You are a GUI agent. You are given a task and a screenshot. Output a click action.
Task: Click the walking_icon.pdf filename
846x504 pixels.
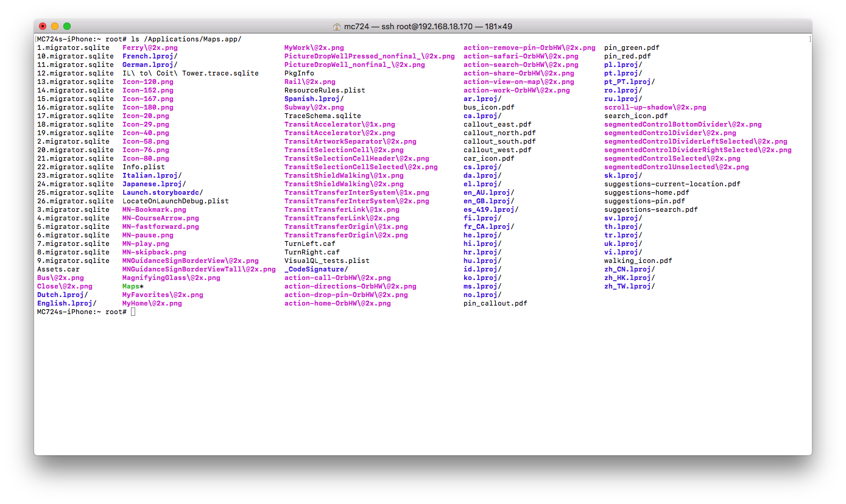(638, 261)
